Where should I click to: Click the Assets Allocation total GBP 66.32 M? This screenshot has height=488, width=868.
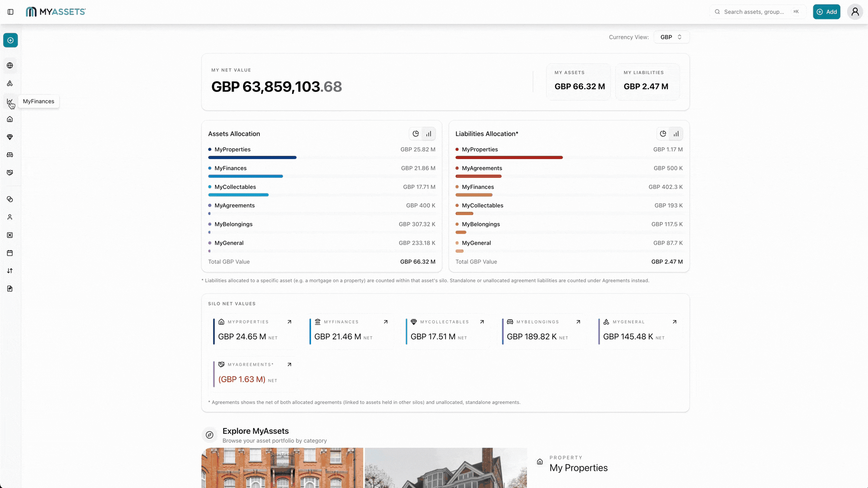[418, 262]
